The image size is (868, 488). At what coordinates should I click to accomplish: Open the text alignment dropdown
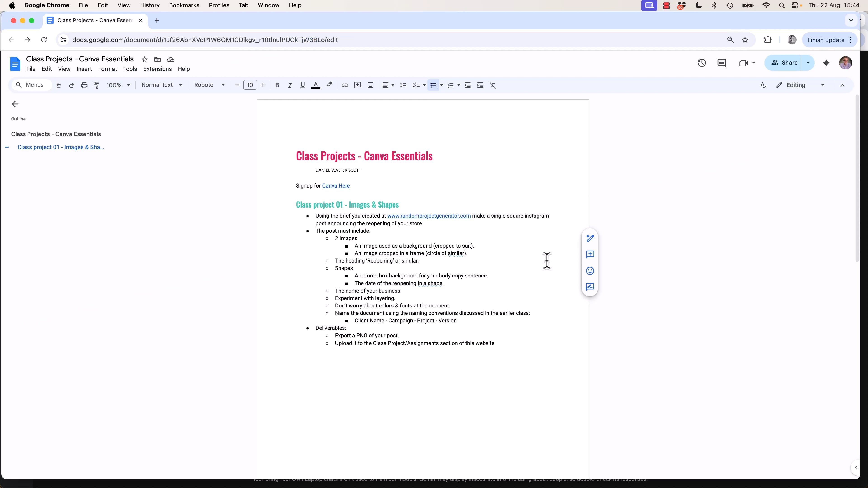point(388,85)
